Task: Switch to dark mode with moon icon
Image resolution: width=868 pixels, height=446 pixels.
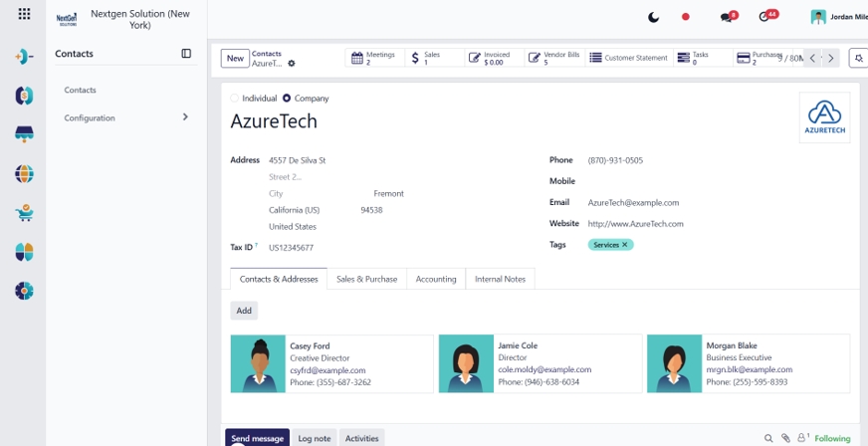Action: tap(653, 17)
